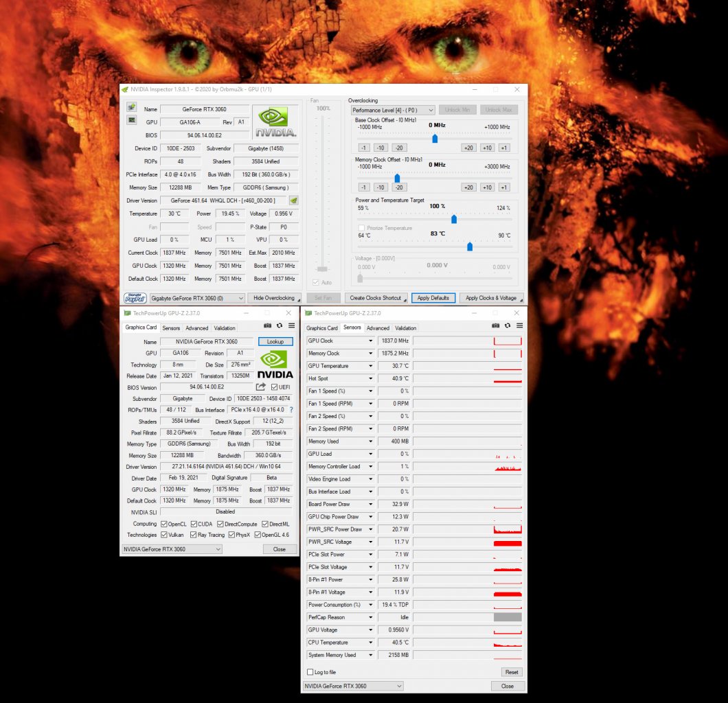728x703 pixels.
Task: Click Power Target slider handle
Action: [454, 219]
